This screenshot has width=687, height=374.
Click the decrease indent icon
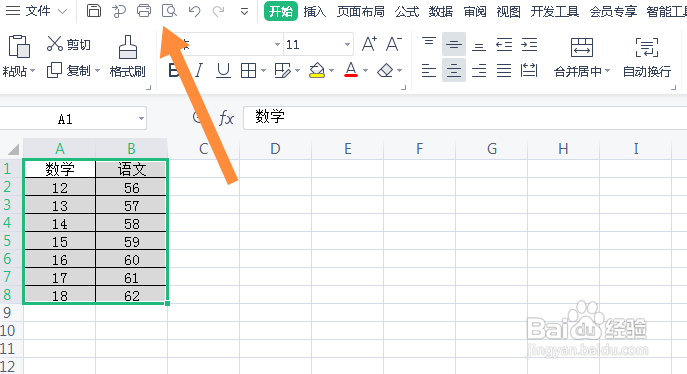[x=504, y=45]
